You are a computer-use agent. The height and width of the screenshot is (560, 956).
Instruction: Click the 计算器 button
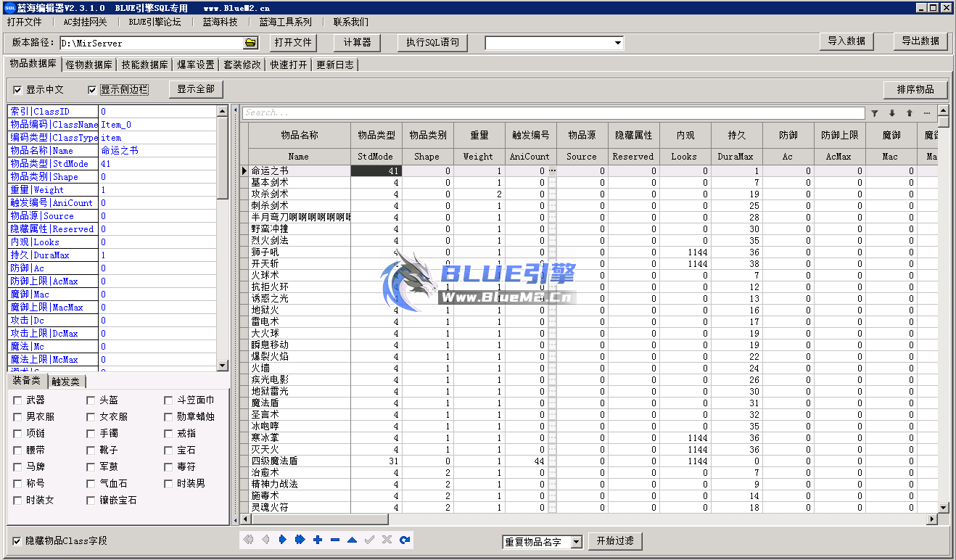(357, 43)
